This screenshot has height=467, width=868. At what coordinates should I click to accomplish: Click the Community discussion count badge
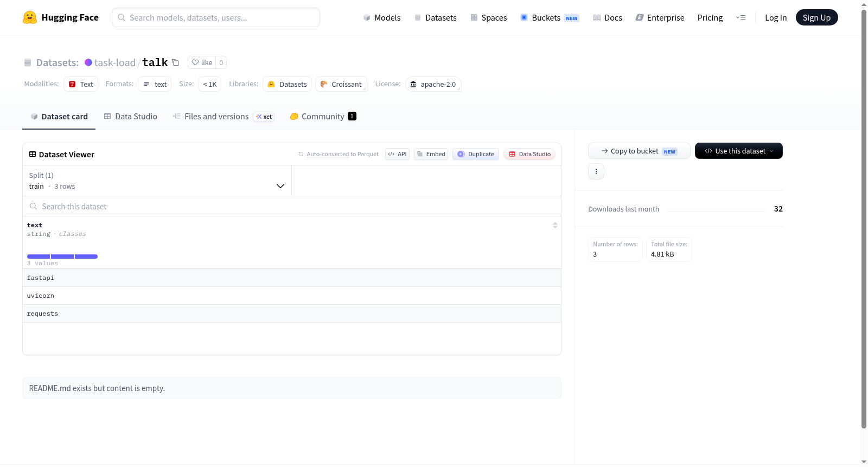tap(352, 116)
